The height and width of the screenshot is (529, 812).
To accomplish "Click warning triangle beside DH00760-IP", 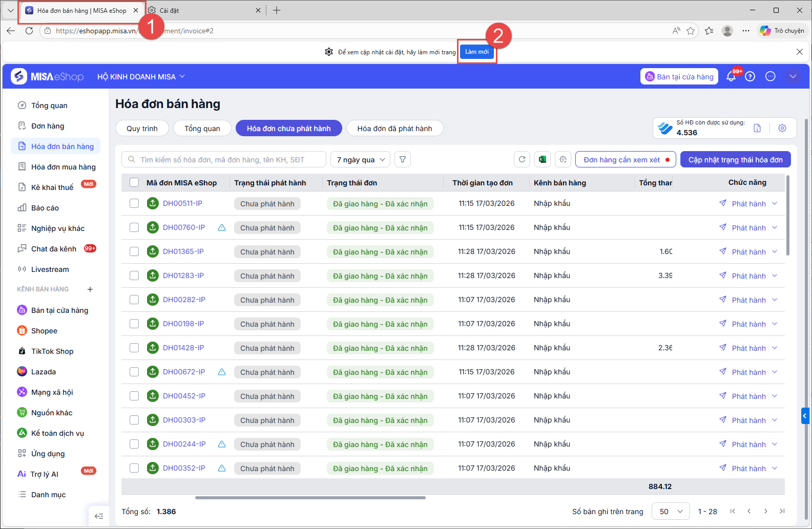I will pyautogui.click(x=222, y=227).
